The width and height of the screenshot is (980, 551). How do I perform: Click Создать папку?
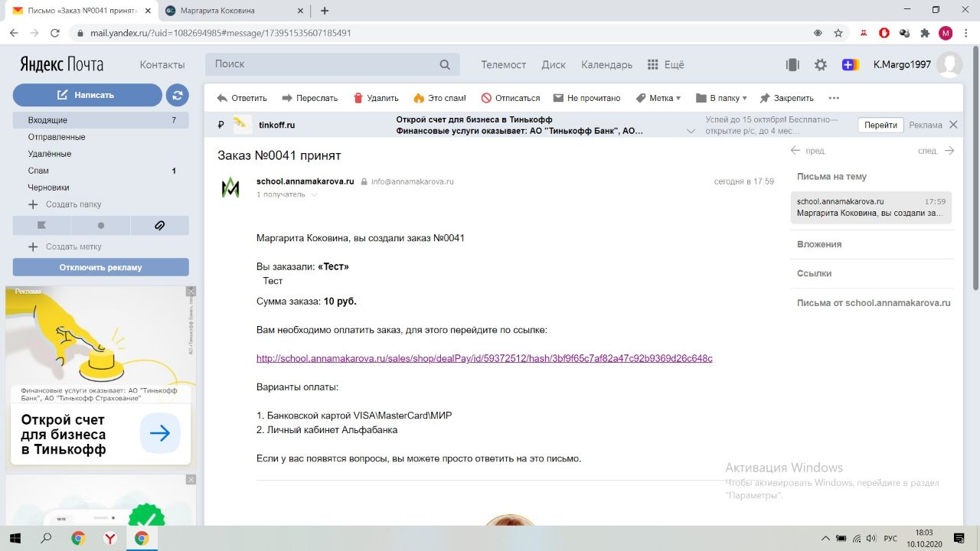coord(65,204)
